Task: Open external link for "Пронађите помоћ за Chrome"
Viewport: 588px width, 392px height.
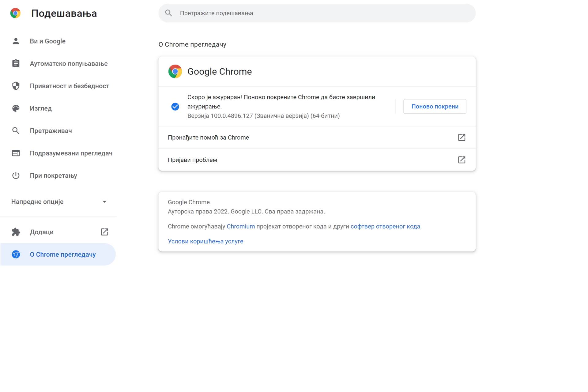Action: point(462,138)
